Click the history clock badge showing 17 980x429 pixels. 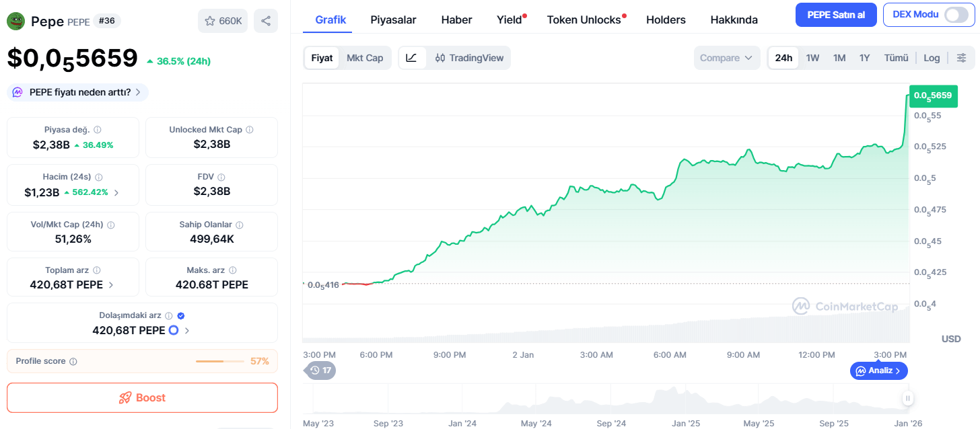pos(321,370)
